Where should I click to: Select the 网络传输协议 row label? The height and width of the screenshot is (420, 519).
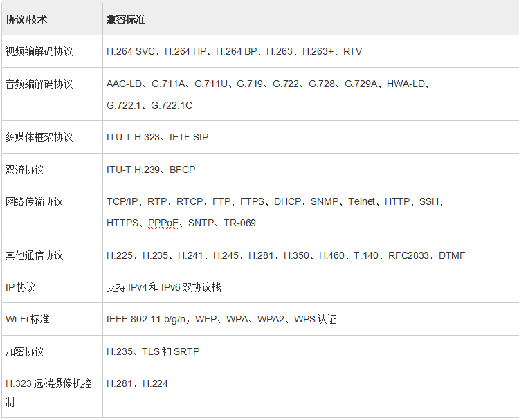coord(34,201)
